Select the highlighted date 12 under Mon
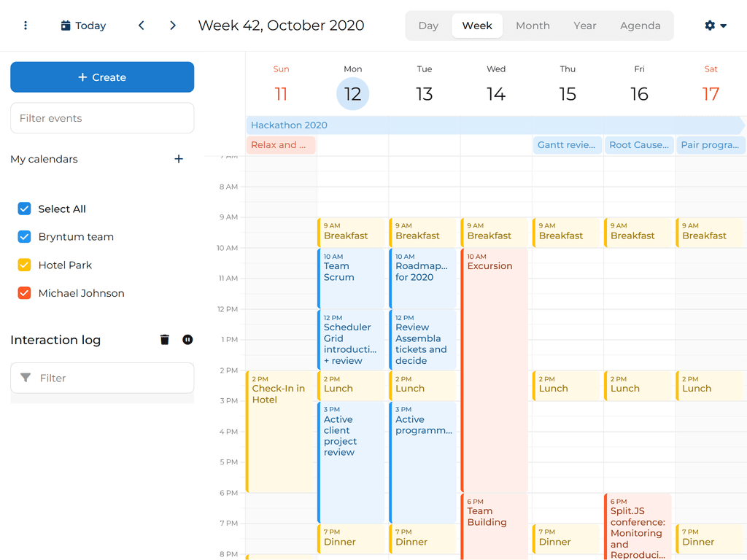The width and height of the screenshot is (747, 560). [352, 93]
